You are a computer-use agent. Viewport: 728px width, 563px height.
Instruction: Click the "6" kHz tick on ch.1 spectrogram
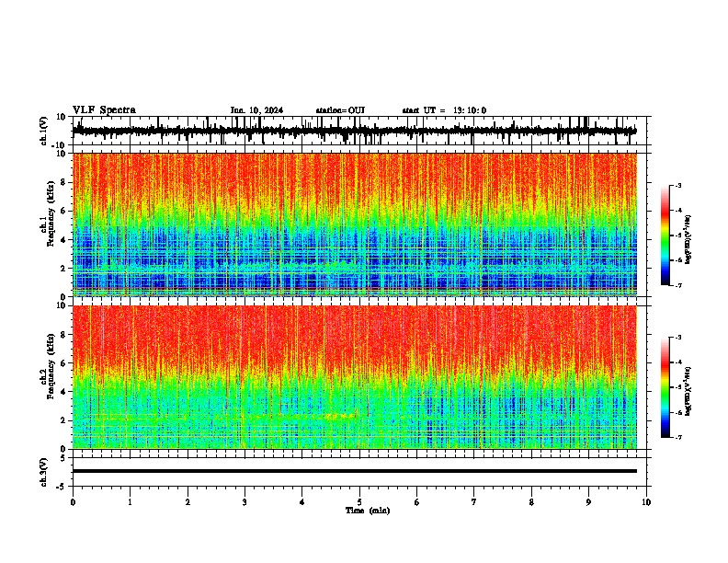(64, 211)
